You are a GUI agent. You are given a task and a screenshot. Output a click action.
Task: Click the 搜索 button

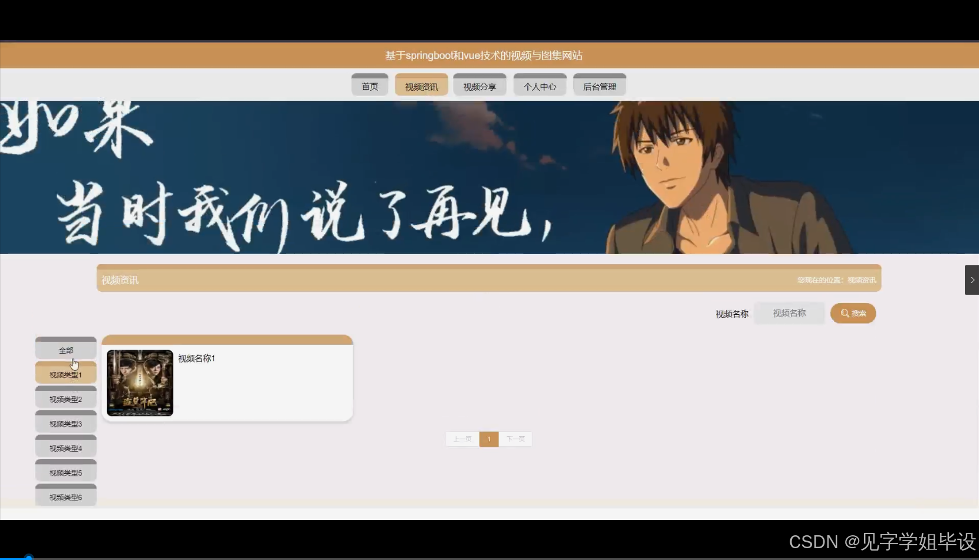pos(853,313)
